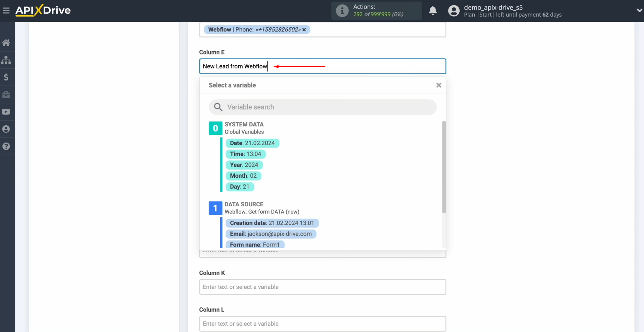
Task: Open the connections sitemap sidebar icon
Action: 6,60
